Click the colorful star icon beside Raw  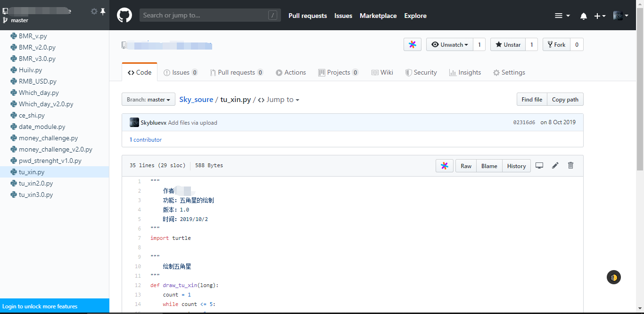pos(444,166)
